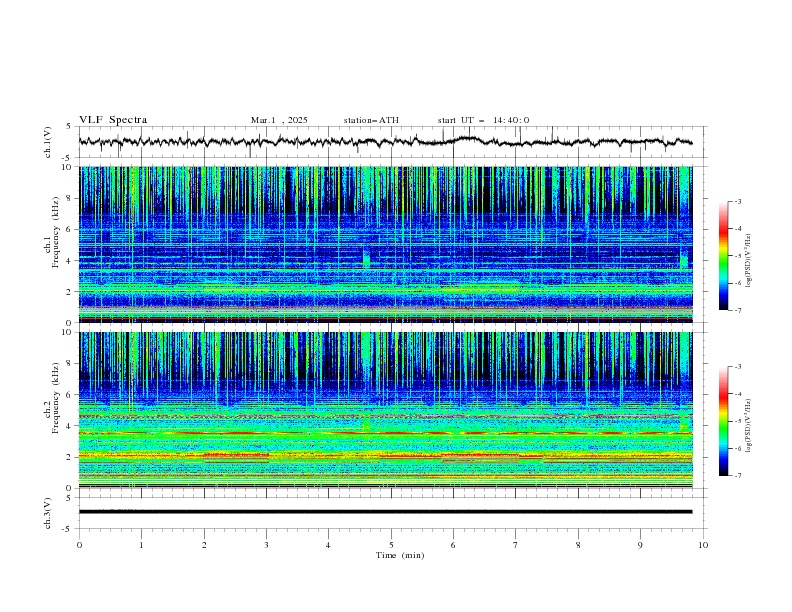
Task: Click the ch.2 PSD color scale bar
Action: click(723, 421)
